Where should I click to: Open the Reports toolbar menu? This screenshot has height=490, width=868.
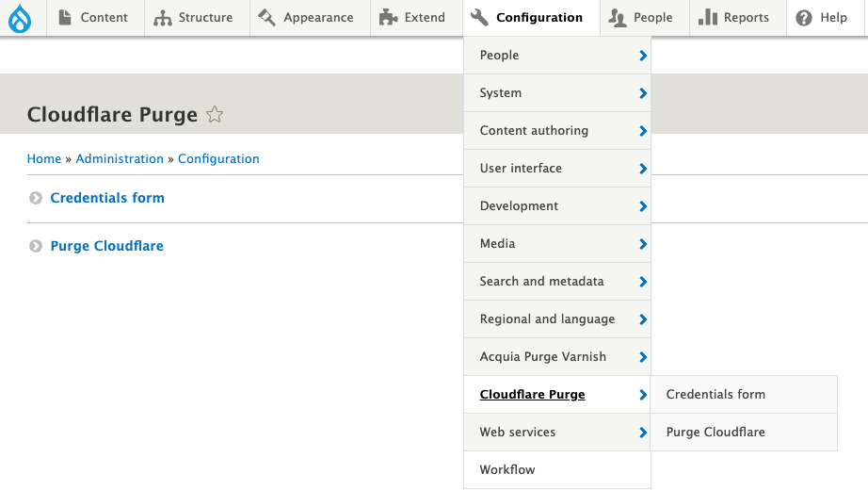point(738,18)
